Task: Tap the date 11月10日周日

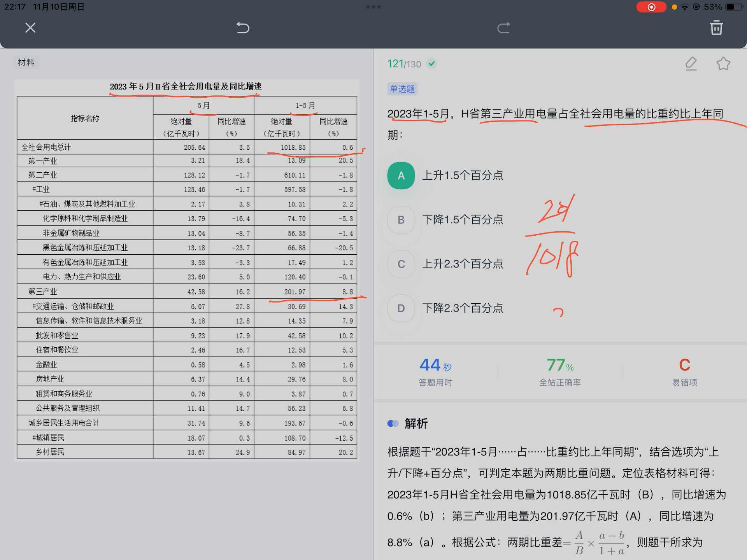Action: [58, 7]
